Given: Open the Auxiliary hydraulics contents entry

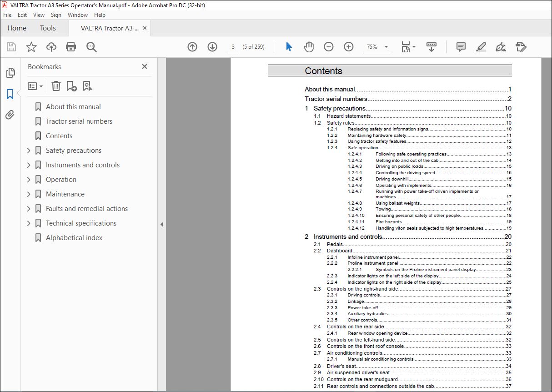Looking at the screenshot, I should click(x=368, y=314).
